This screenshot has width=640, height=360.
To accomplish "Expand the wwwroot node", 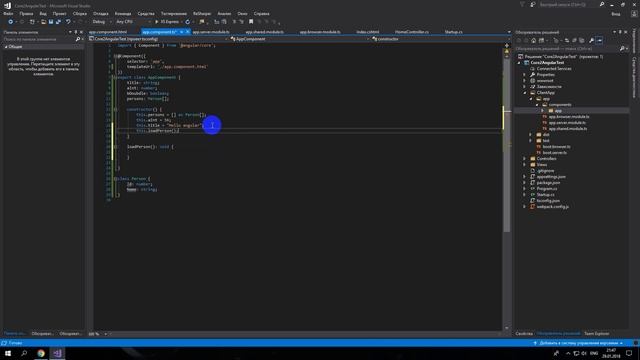I will click(525, 81).
